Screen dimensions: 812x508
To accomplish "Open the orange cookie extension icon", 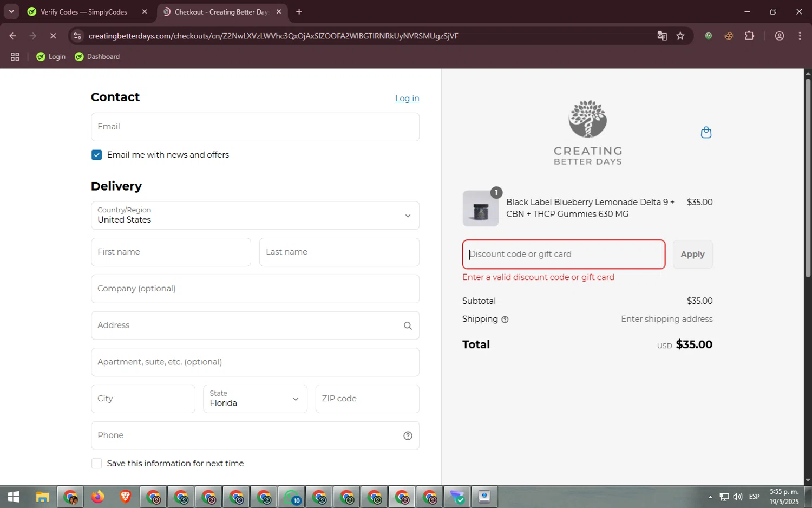I will 729,36.
